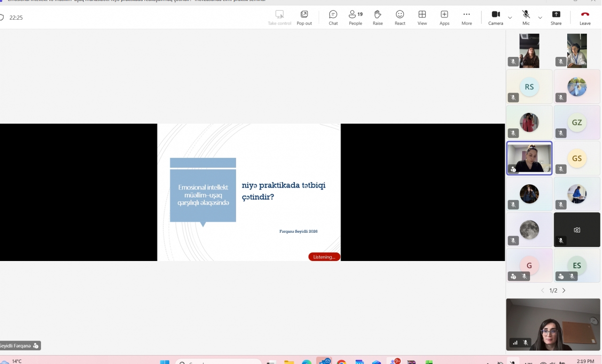Image resolution: width=602 pixels, height=364 pixels.
Task: Share your screen with Share button
Action: (x=556, y=17)
